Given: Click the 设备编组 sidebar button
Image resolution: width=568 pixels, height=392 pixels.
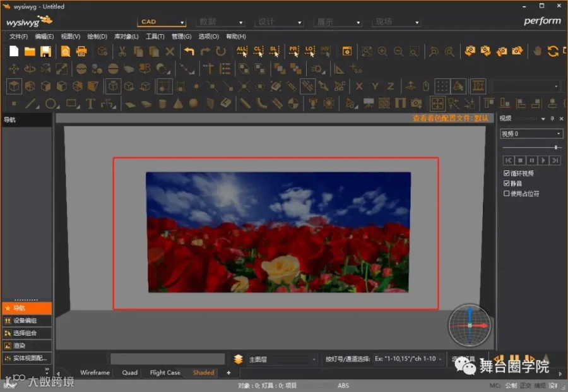Looking at the screenshot, I should click(27, 321).
